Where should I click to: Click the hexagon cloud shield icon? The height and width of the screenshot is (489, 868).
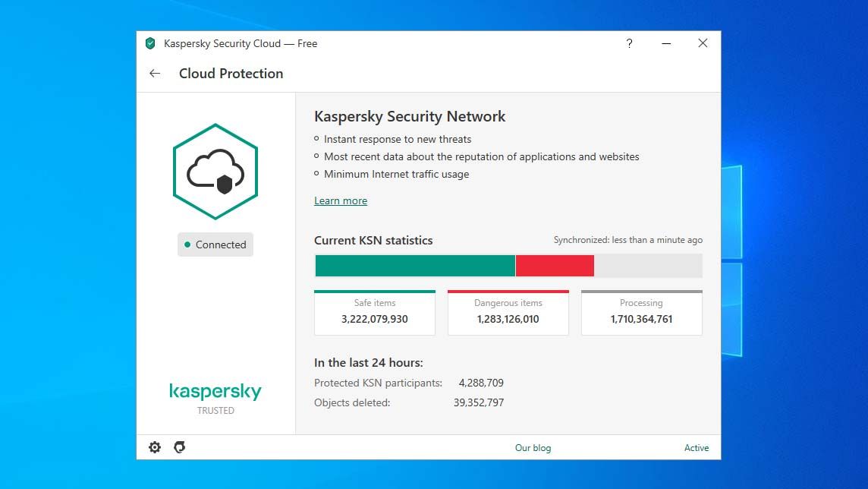click(x=215, y=172)
